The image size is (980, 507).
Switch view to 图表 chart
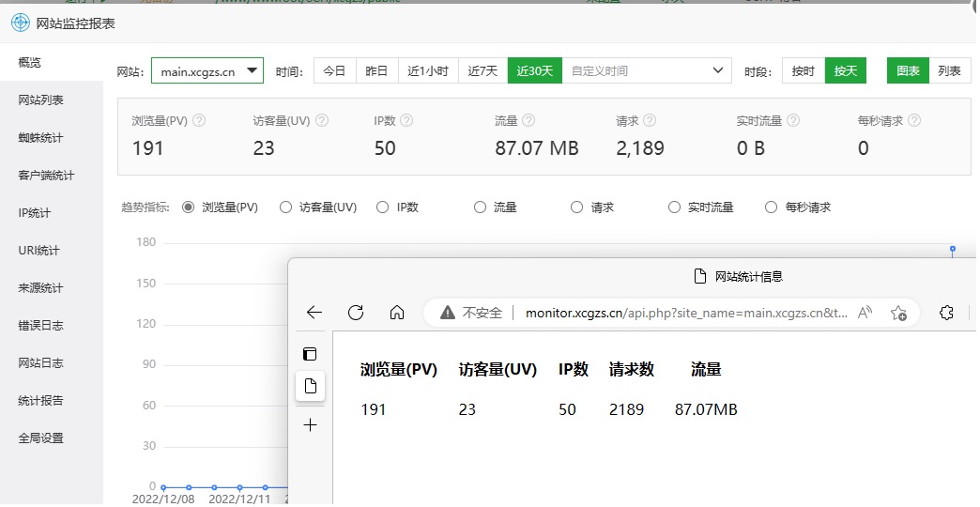point(908,70)
